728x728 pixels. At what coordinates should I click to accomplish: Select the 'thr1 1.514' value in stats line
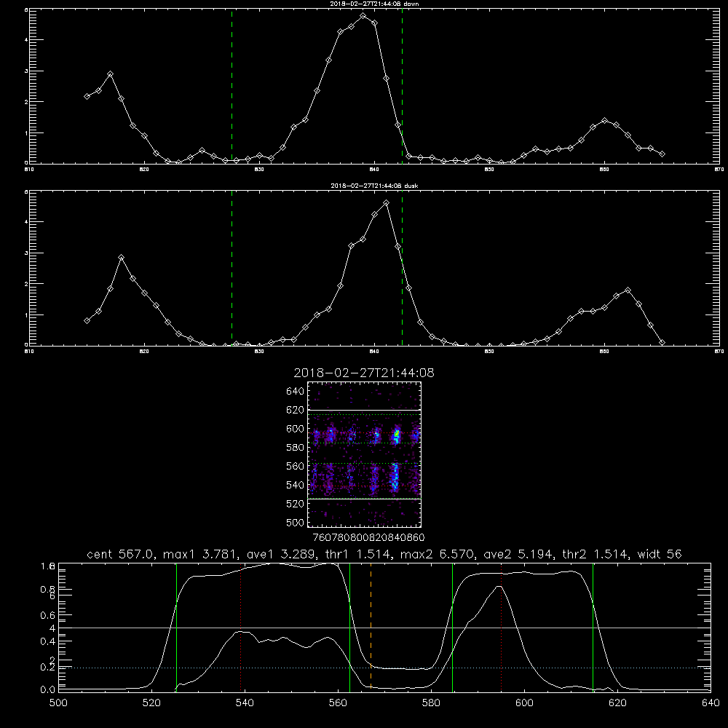click(356, 554)
